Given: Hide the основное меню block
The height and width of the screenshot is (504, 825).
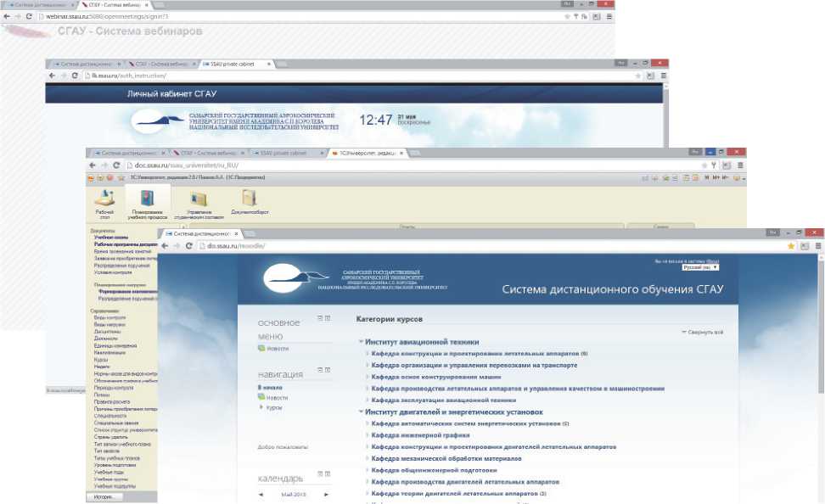Looking at the screenshot, I should click(320, 318).
